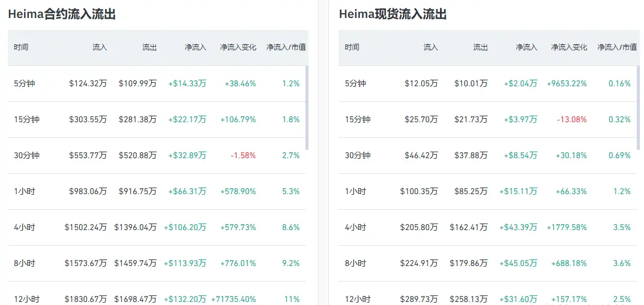Click the red -1.58% change value
The height and width of the screenshot is (305, 644).
(243, 155)
